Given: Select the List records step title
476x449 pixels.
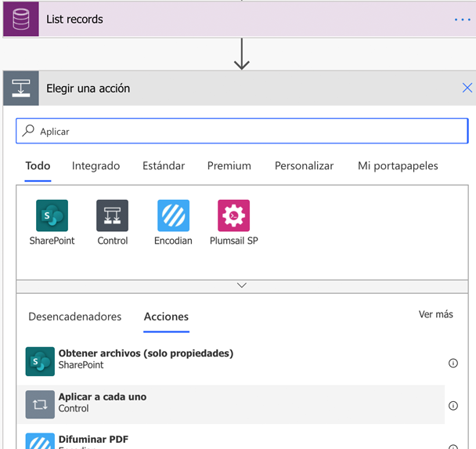Looking at the screenshot, I should [x=74, y=19].
